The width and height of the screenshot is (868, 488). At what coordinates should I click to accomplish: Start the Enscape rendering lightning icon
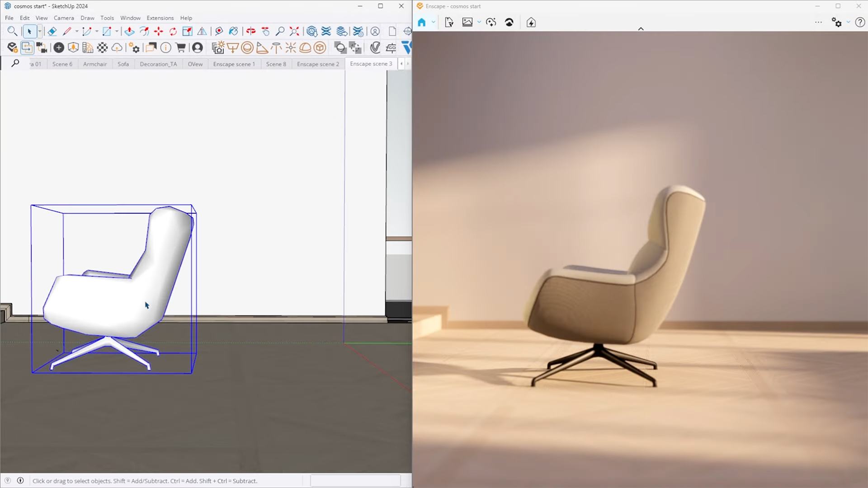point(531,22)
